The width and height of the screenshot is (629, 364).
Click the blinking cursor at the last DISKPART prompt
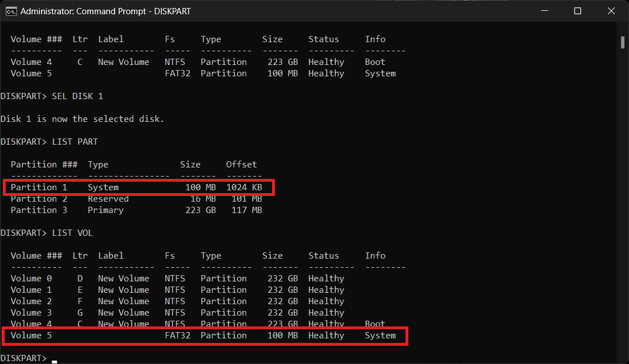click(x=54, y=359)
